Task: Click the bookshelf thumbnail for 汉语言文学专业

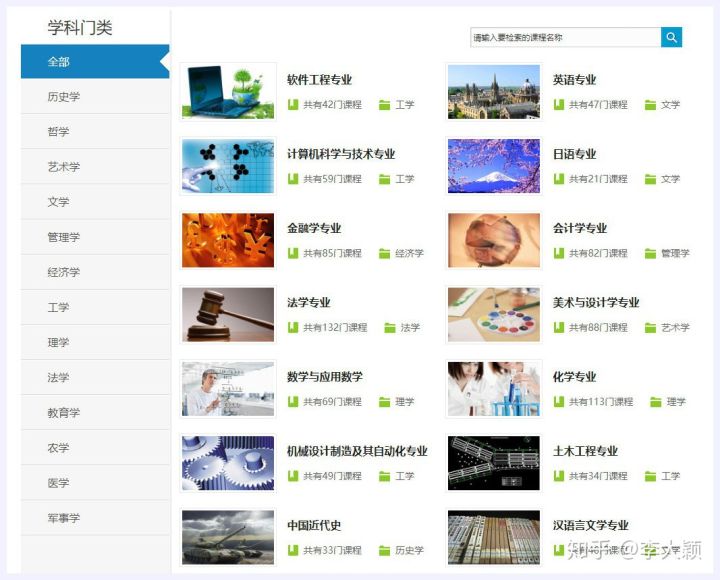Action: point(494,537)
